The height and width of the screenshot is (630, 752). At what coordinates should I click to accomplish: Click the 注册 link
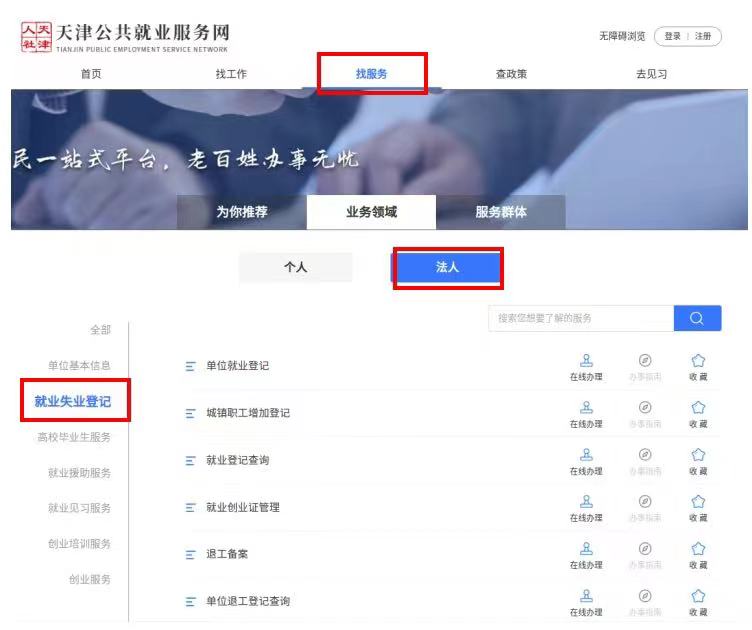703,36
